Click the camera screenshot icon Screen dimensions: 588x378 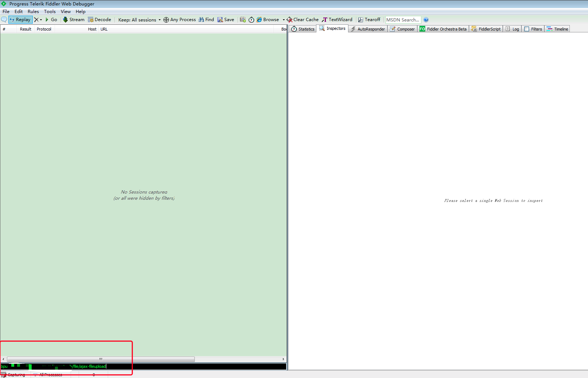pos(243,20)
